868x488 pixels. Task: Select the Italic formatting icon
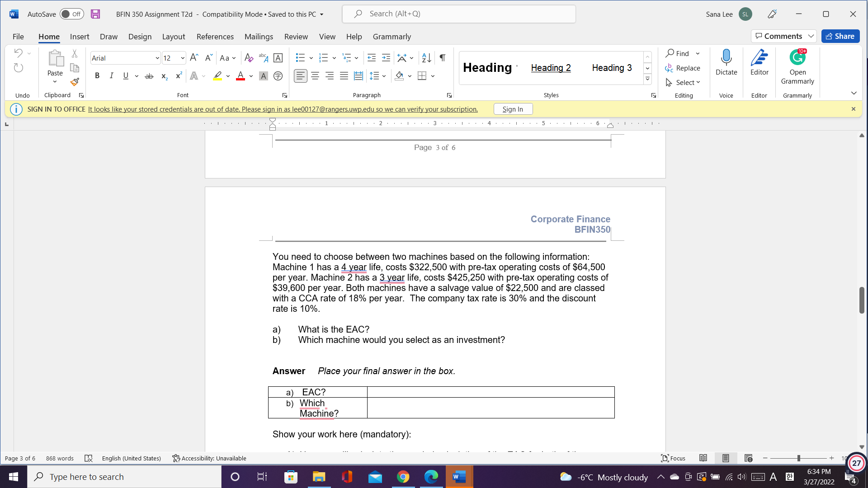click(111, 75)
